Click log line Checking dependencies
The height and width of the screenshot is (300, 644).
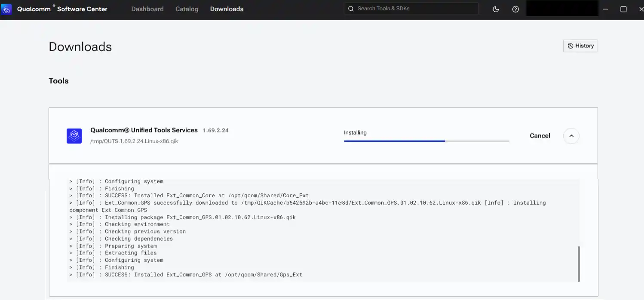[x=121, y=239]
